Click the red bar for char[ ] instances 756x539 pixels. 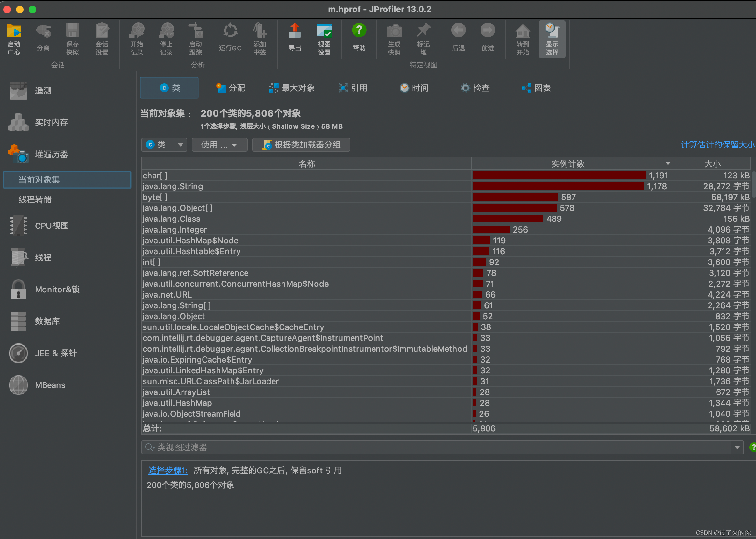click(559, 176)
